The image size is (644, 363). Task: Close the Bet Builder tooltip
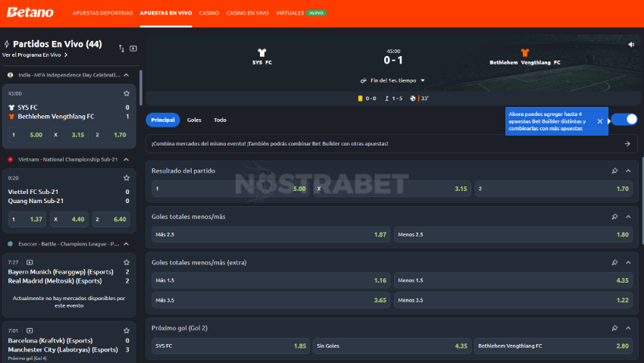click(x=600, y=121)
